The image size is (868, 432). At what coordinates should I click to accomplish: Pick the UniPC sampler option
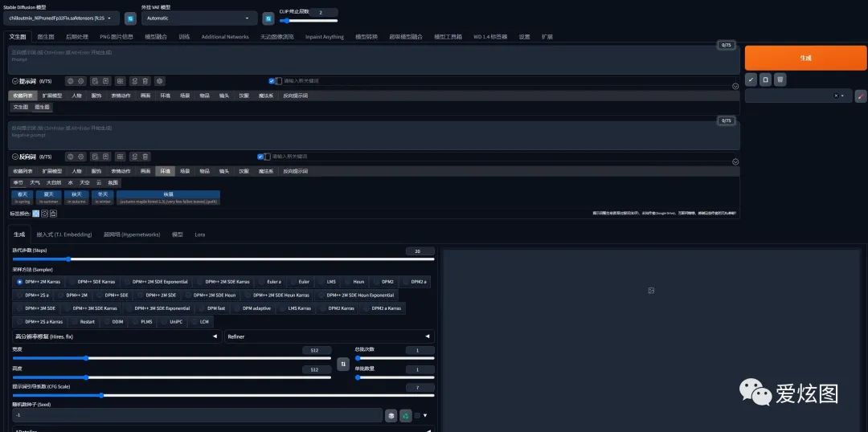tap(172, 321)
